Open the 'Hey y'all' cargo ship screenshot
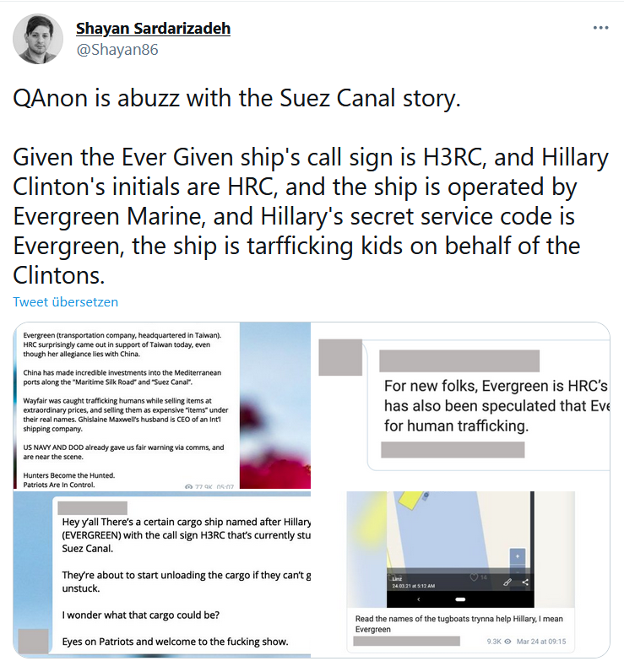 pos(162,574)
